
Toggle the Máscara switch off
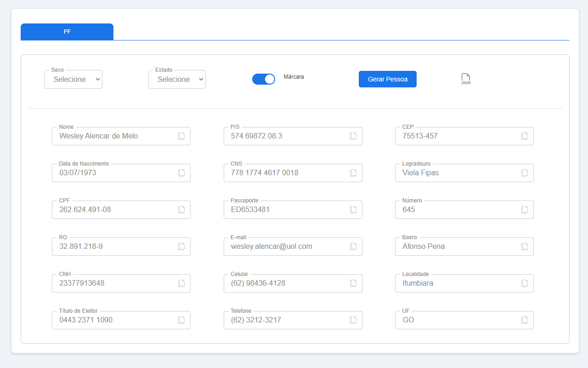tap(264, 79)
